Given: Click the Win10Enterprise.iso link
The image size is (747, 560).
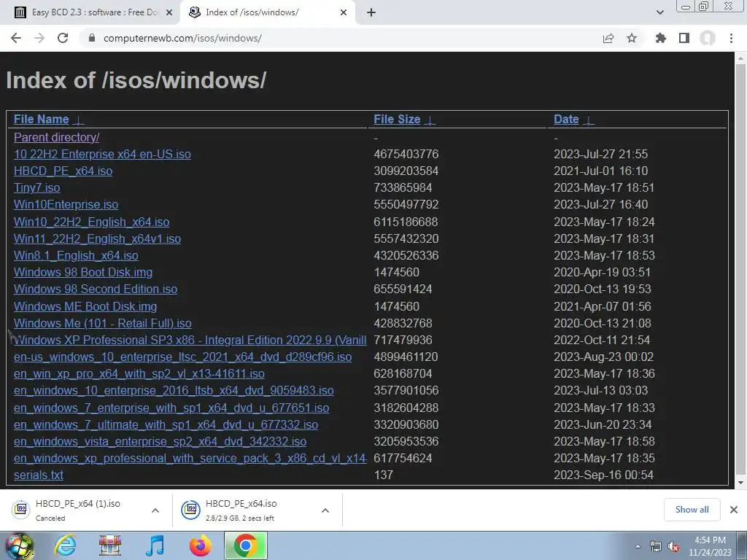Looking at the screenshot, I should click(x=66, y=205).
